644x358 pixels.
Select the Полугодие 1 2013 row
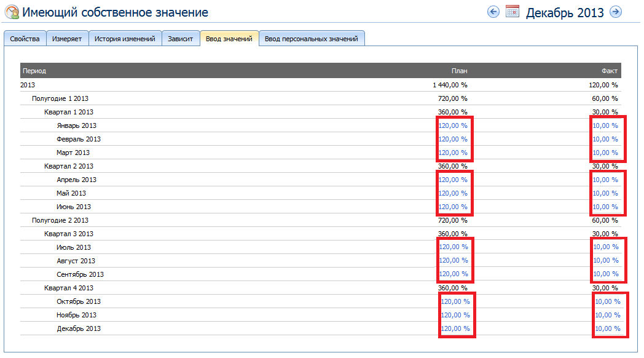[x=60, y=98]
